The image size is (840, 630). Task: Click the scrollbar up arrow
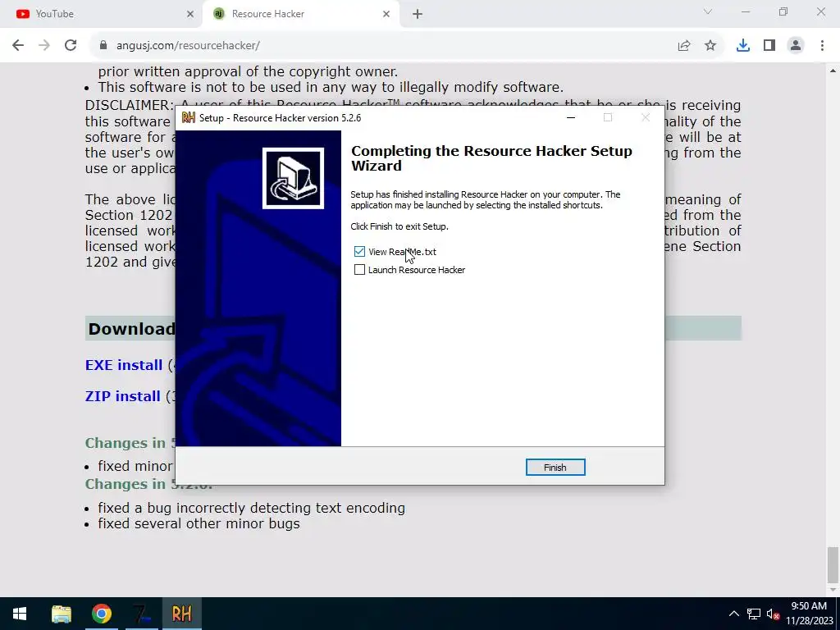click(833, 71)
